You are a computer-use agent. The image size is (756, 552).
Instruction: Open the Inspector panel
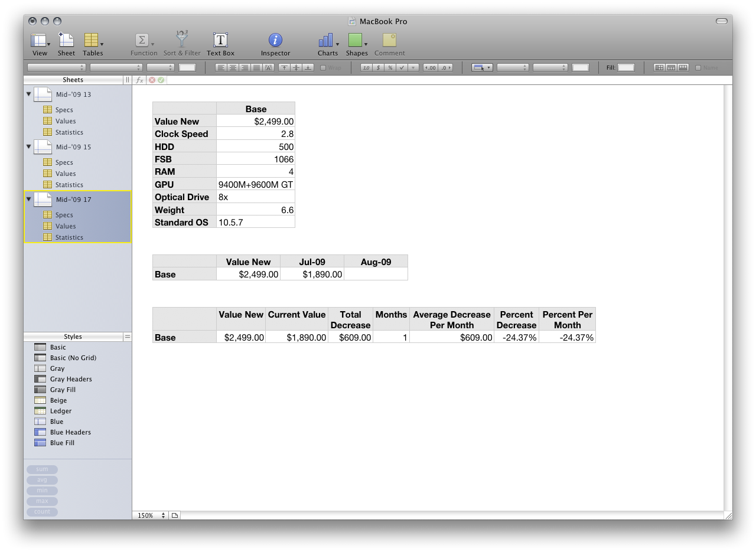(x=275, y=40)
